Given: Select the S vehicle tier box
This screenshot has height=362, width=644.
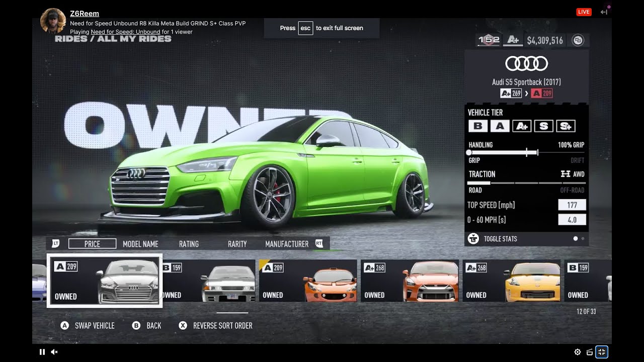Looking at the screenshot, I should pyautogui.click(x=543, y=126).
